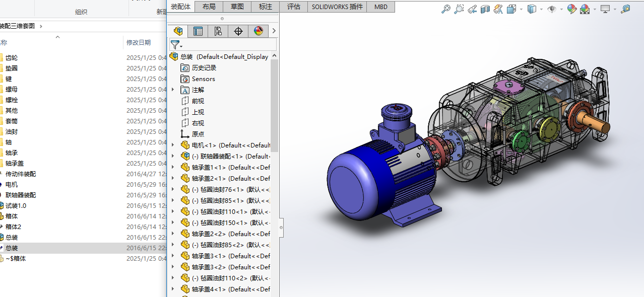Open the DisplayManager color ball tab
The height and width of the screenshot is (297, 644).
pyautogui.click(x=259, y=31)
